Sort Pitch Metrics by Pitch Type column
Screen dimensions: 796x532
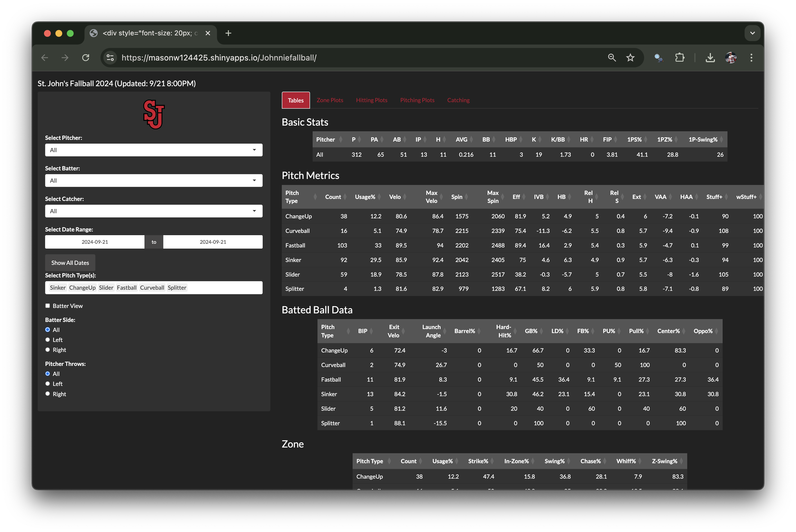point(301,197)
